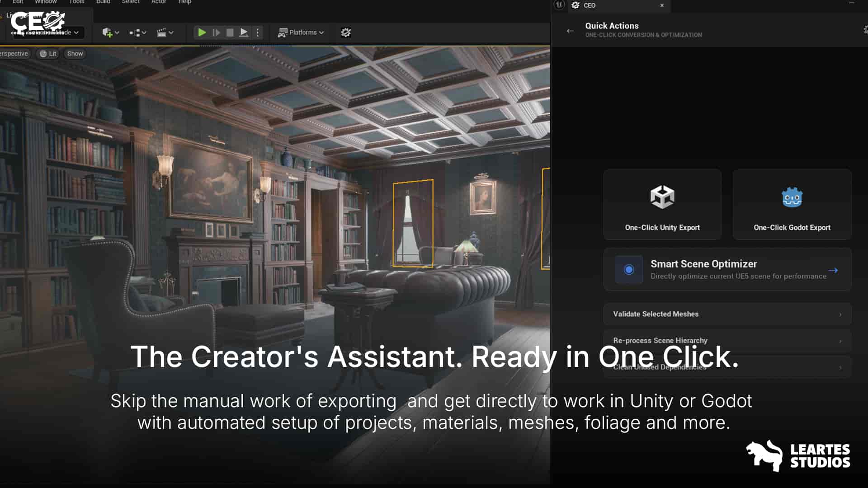Open the viewport Show menu
The width and height of the screenshot is (868, 488).
point(75,54)
